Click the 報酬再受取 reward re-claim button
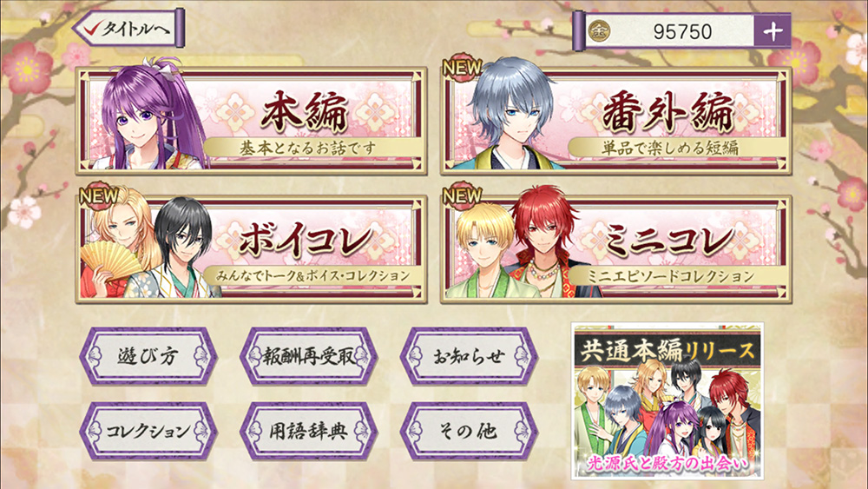The height and width of the screenshot is (489, 868). point(308,356)
